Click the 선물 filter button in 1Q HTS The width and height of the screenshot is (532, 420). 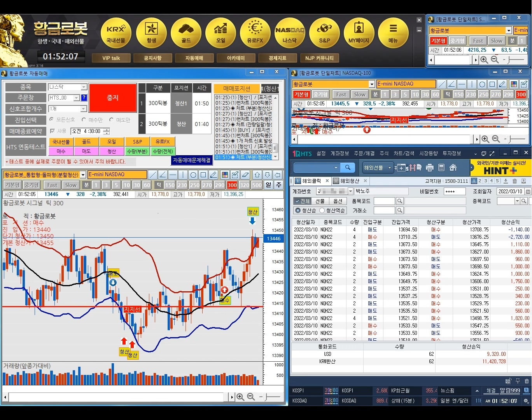(320, 201)
